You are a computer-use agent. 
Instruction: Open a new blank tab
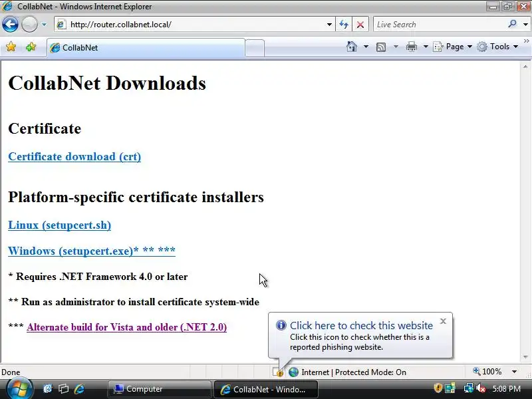pos(255,48)
